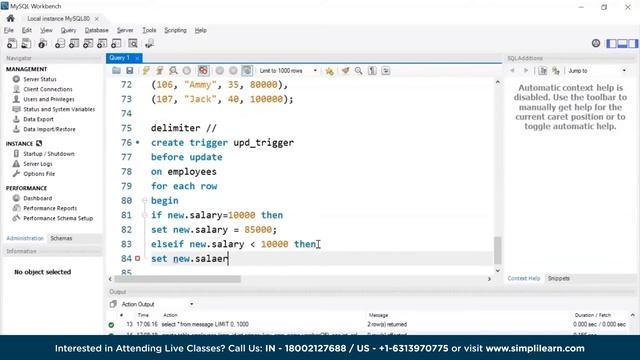Run Explain on current statement icon

173,71
